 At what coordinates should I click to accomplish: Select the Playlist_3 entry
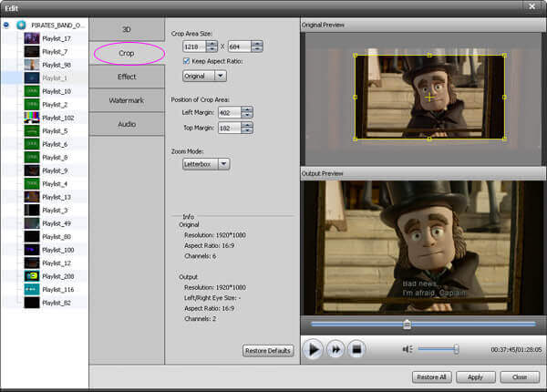click(55, 211)
